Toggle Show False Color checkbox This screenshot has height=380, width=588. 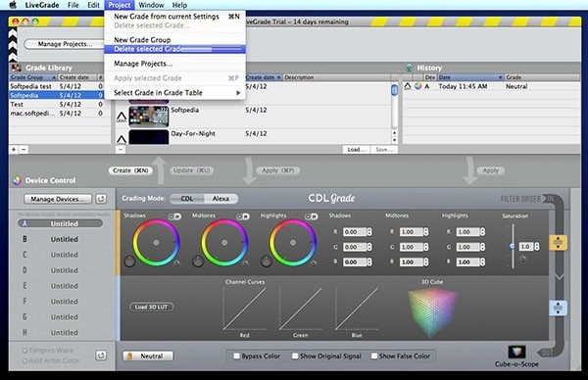click(374, 356)
